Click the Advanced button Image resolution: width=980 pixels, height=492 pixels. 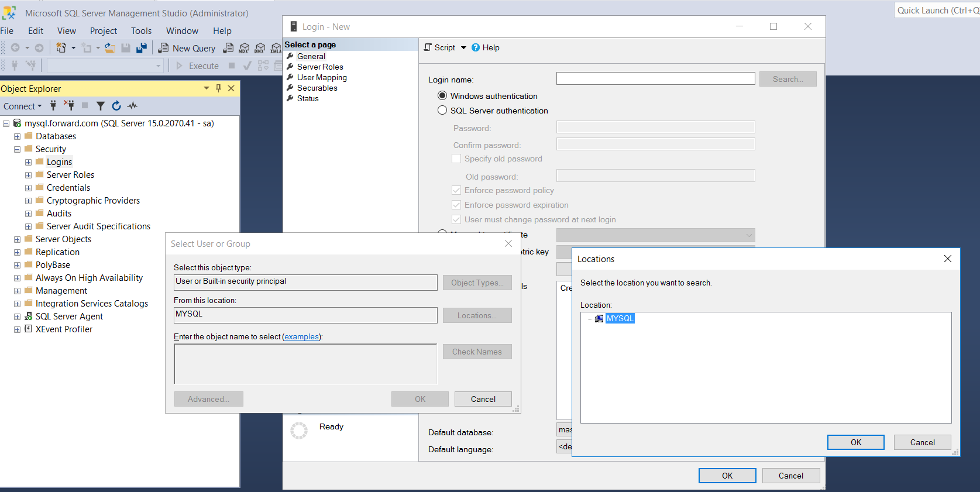tap(208, 399)
